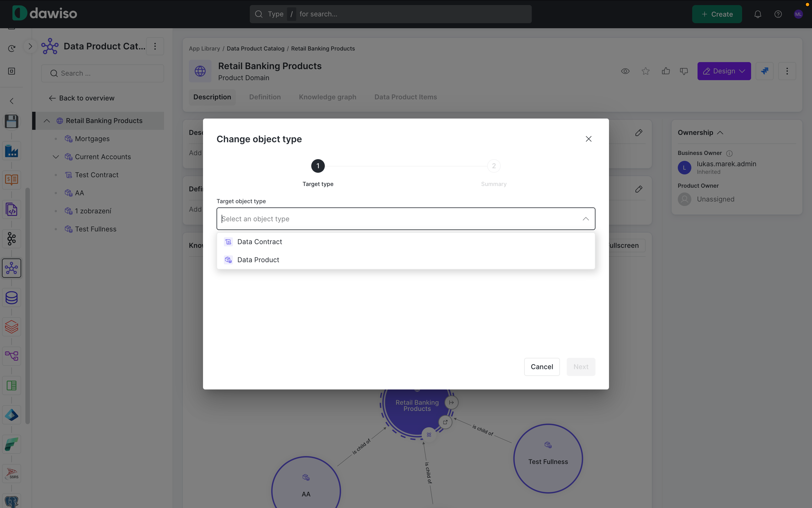Viewport: 812px width, 508px height.
Task: Open the Design dropdown button
Action: (x=724, y=71)
